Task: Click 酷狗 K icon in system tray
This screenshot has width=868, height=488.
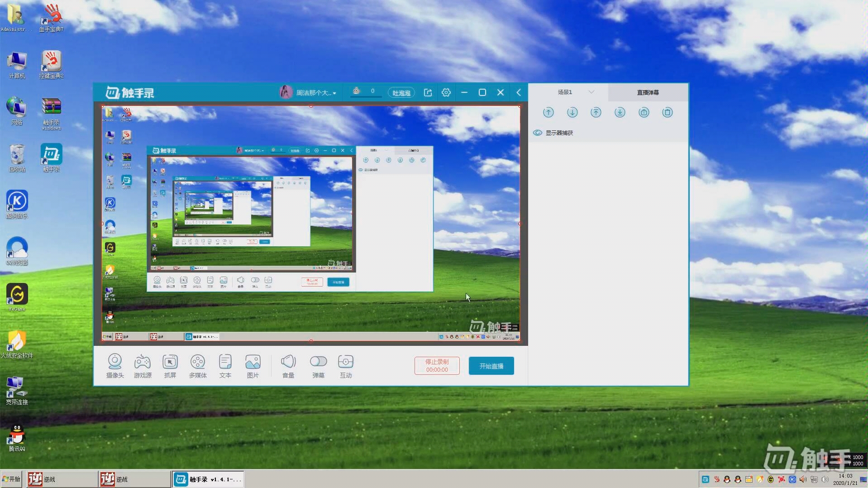Action: coord(792,479)
